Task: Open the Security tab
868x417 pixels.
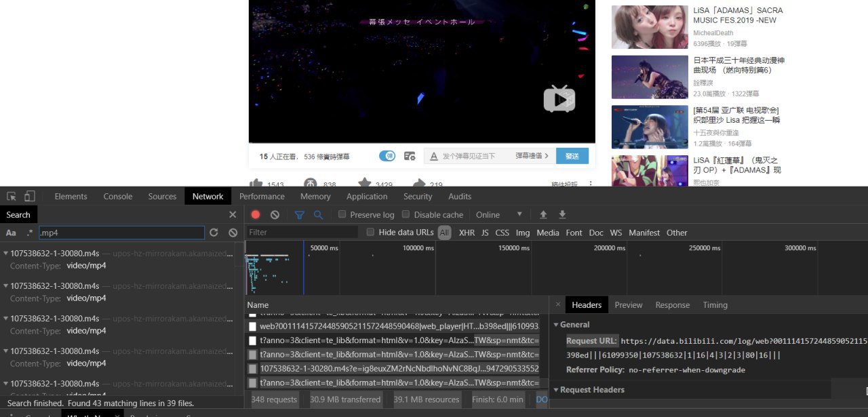Action: point(418,197)
